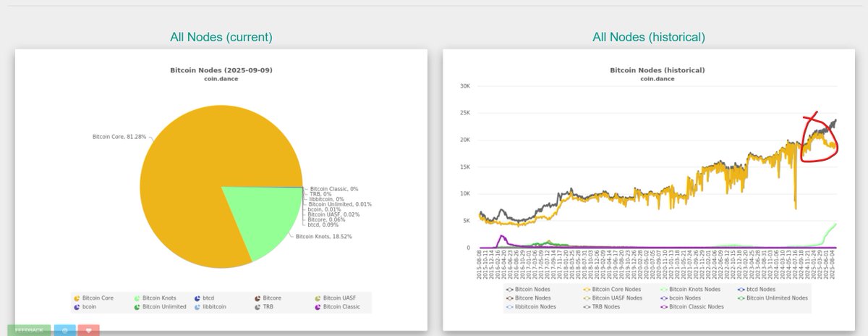Click the heart icon button

click(88, 330)
